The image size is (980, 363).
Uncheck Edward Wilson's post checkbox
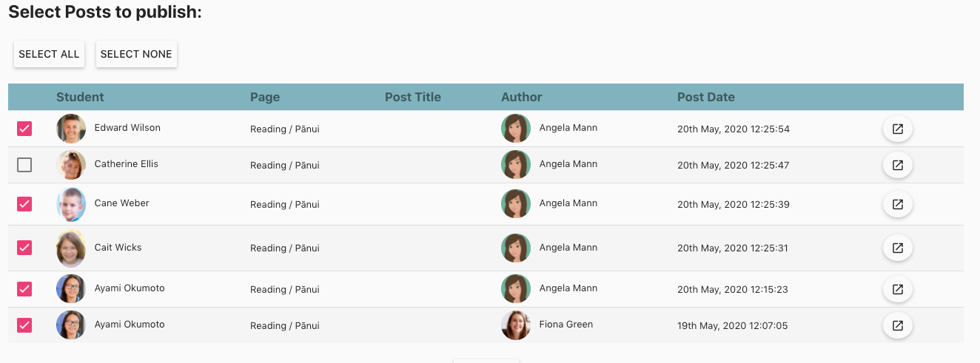[x=24, y=129]
